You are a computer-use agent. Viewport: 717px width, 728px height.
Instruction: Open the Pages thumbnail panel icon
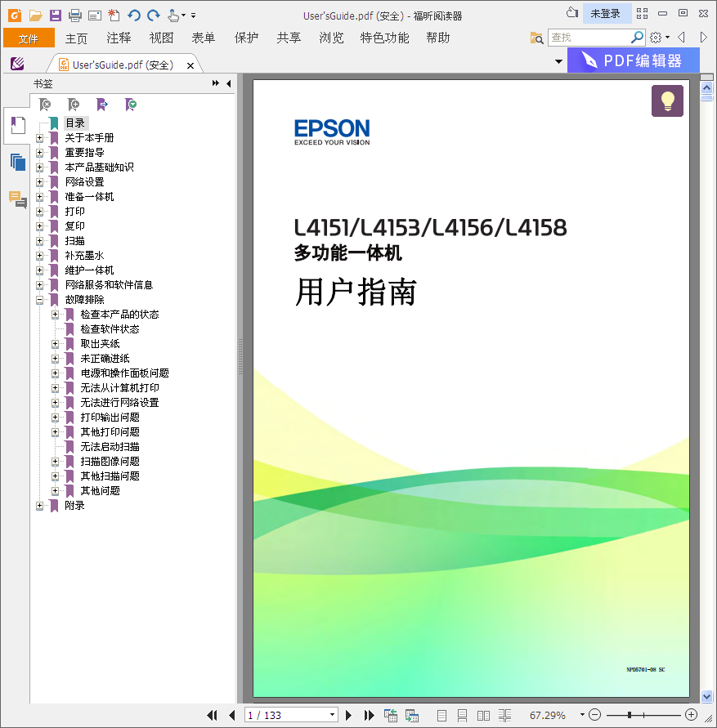point(18,162)
